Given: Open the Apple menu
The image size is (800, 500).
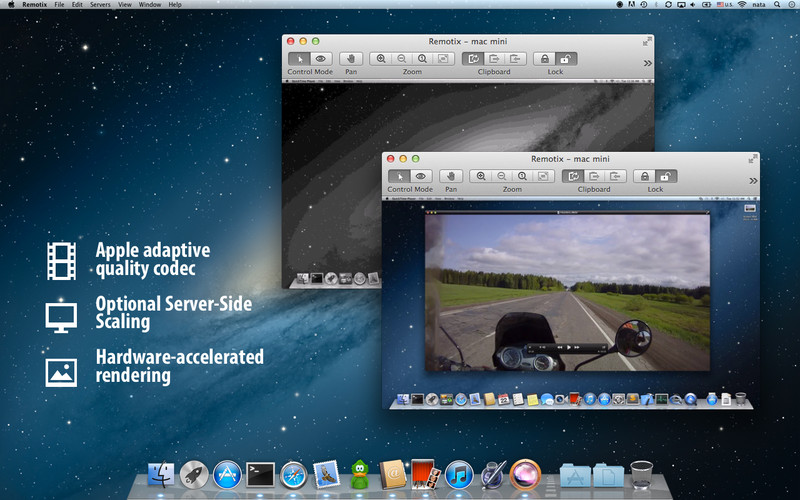Looking at the screenshot, I should click(11, 5).
